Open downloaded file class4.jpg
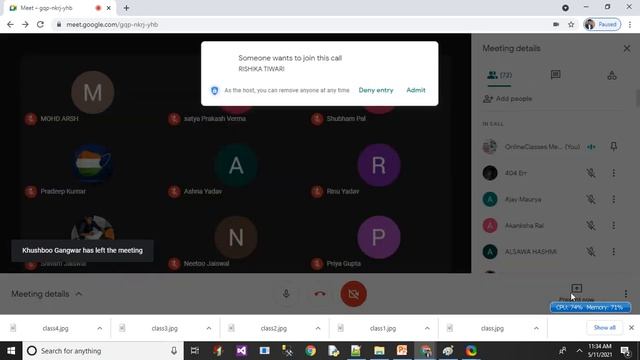 pos(55,328)
